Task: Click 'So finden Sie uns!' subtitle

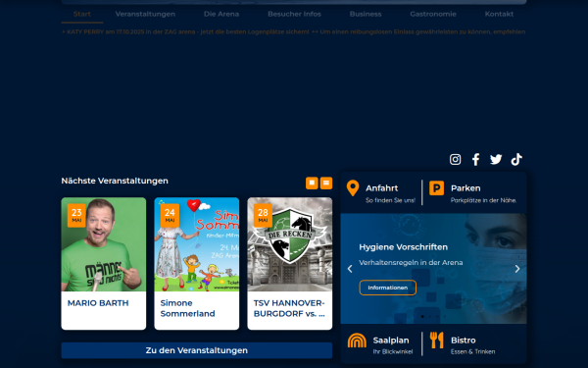Action: click(x=390, y=200)
